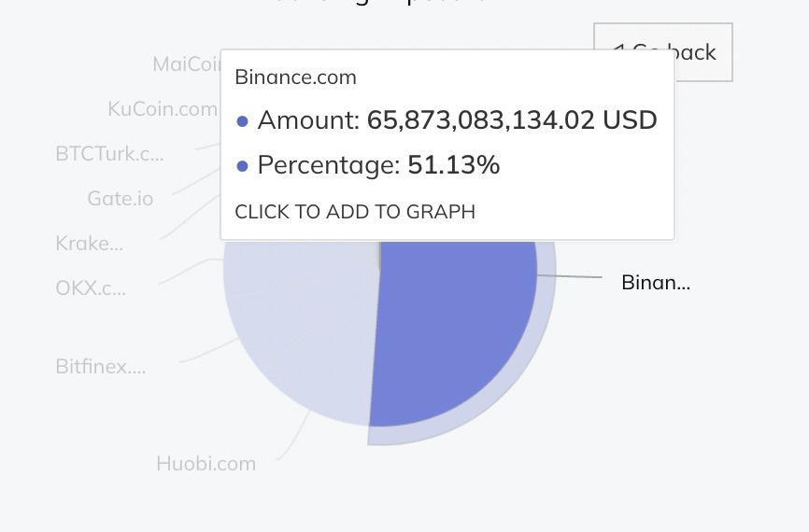Click the Go back button
Screen dimensions: 809x532
coord(702,52)
